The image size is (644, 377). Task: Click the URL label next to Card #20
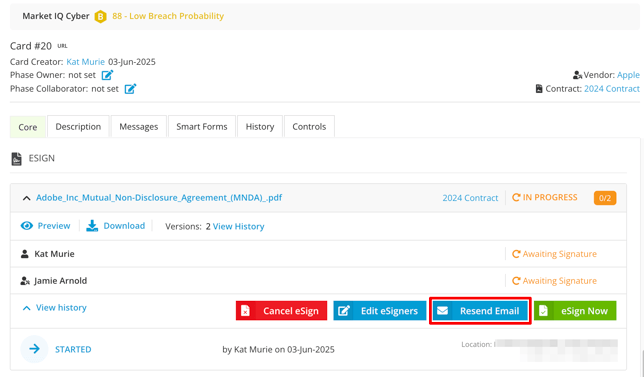[62, 46]
